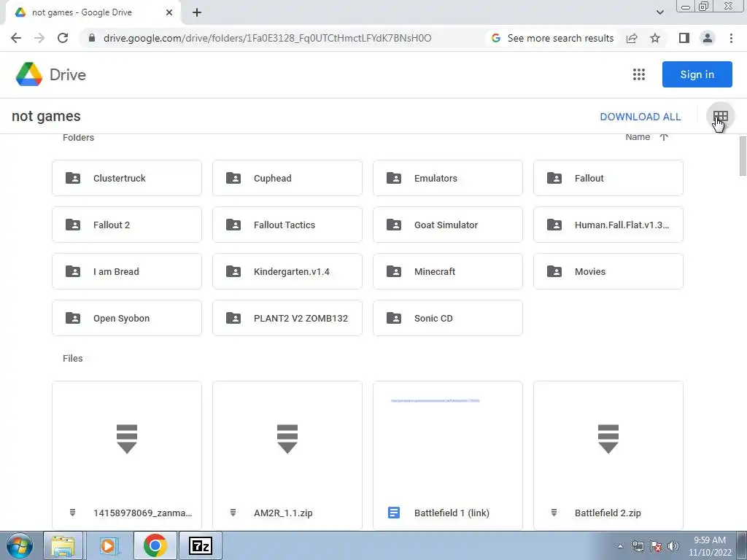747x560 pixels.
Task: Select Chrome taskbar icon
Action: 155,545
